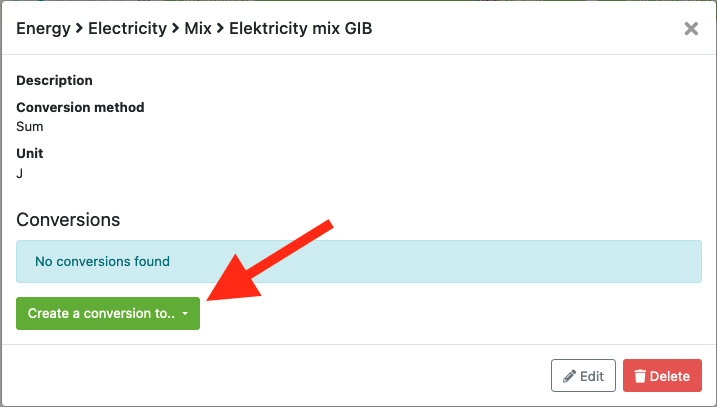The width and height of the screenshot is (717, 407).
Task: Click the Elektricity mix GIB title text
Action: pos(300,29)
